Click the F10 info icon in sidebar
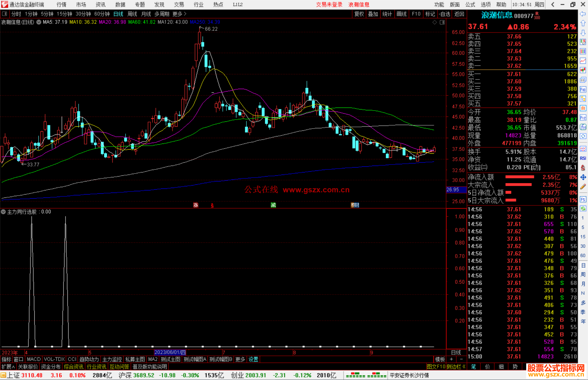The image size is (588, 380). pos(583,89)
